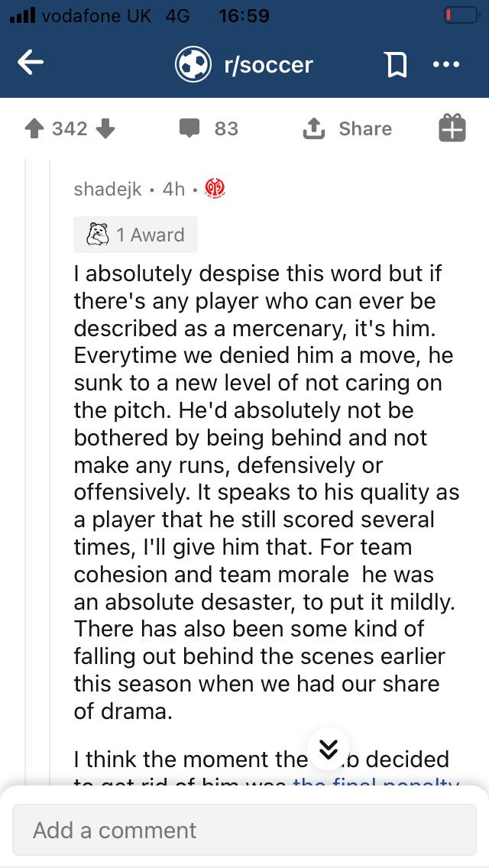Tap the Add a comment field
Image resolution: width=489 pixels, height=868 pixels.
[x=244, y=830]
